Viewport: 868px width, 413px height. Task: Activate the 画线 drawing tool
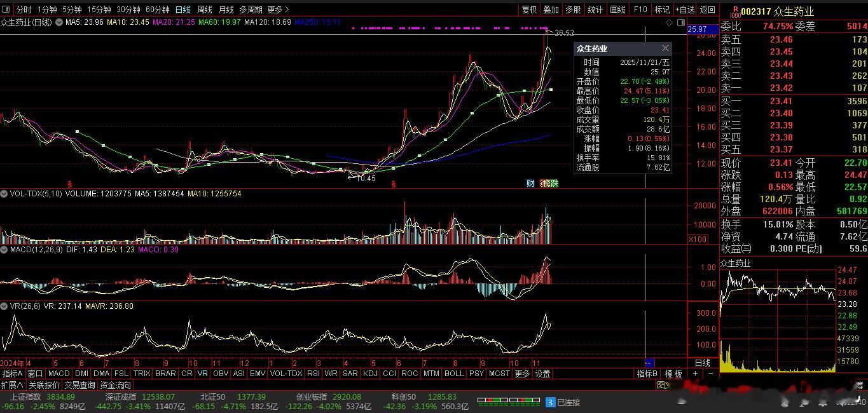(617, 10)
